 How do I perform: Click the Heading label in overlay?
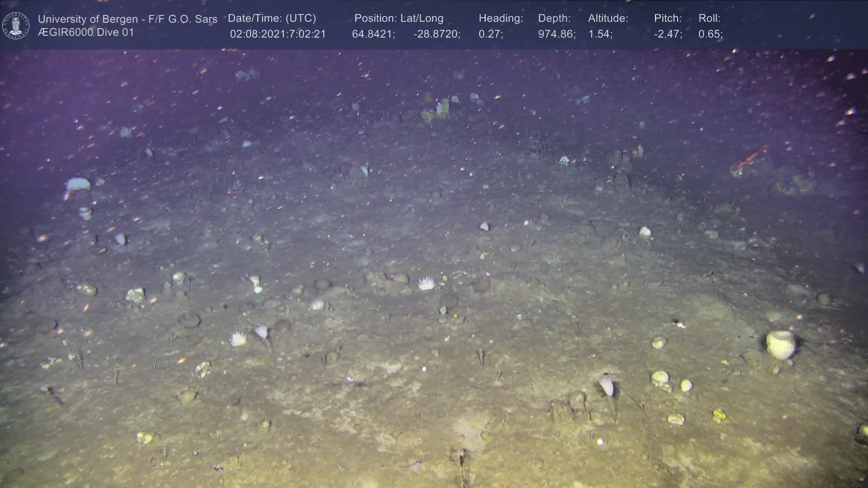click(x=500, y=19)
